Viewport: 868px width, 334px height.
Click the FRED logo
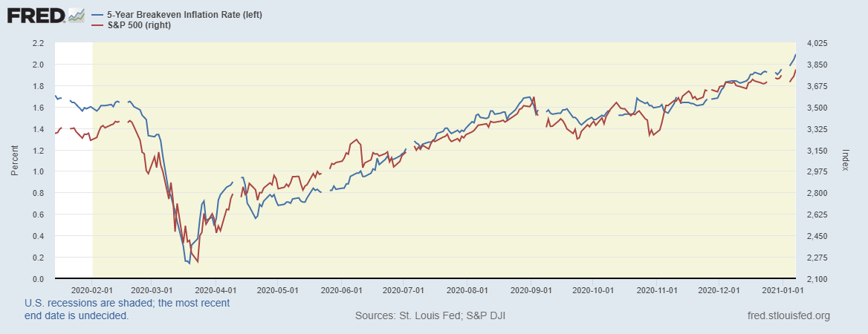(x=34, y=15)
